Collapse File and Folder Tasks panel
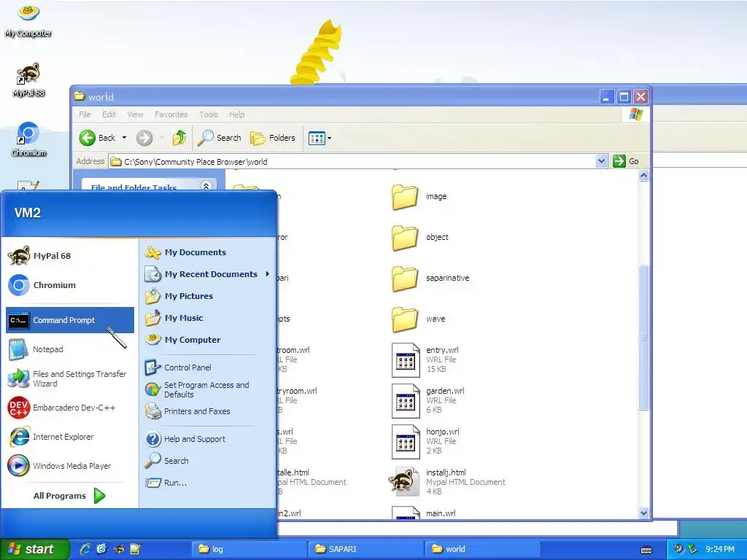The height and width of the screenshot is (560, 747). (206, 186)
